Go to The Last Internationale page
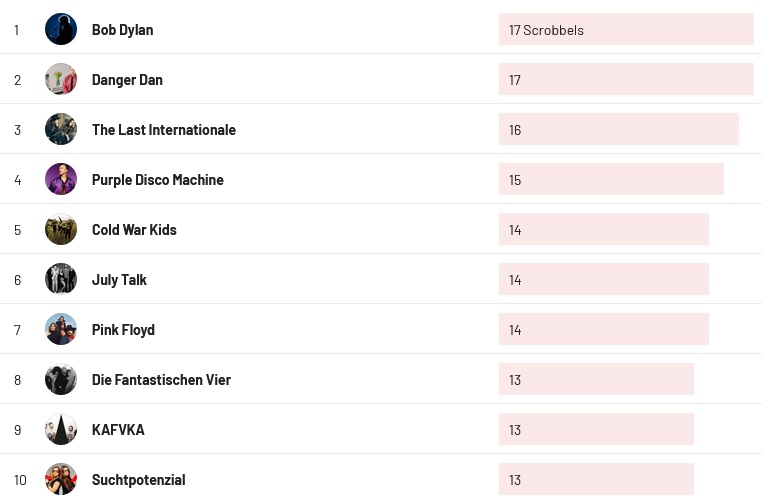The width and height of the screenshot is (762, 502). click(163, 130)
